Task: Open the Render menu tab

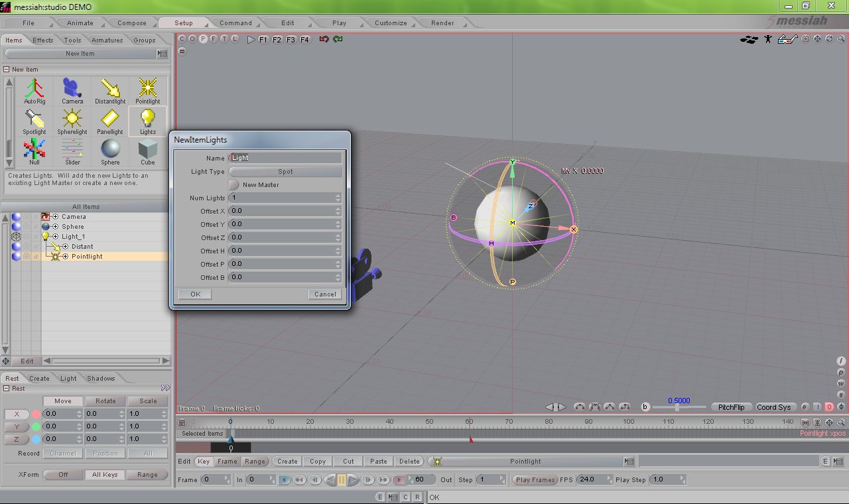Action: [442, 23]
